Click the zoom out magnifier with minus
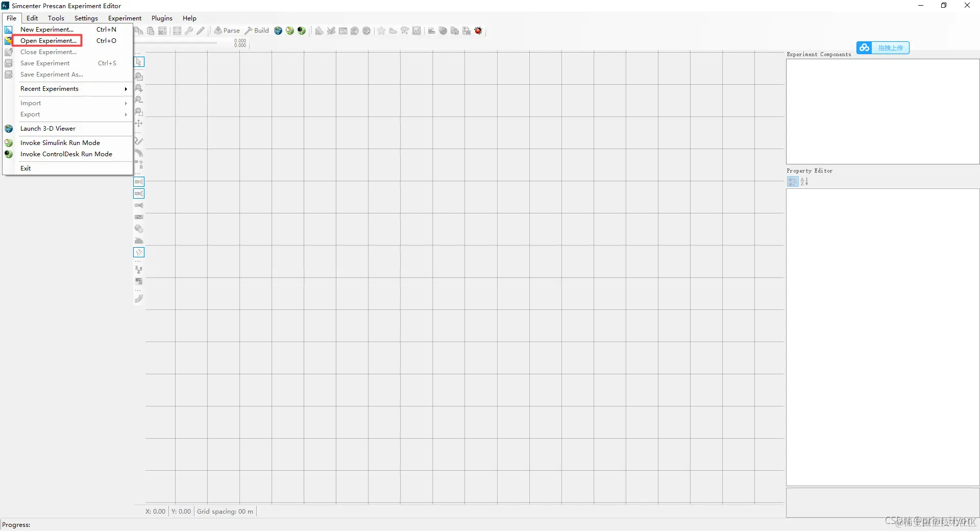 pos(139,100)
